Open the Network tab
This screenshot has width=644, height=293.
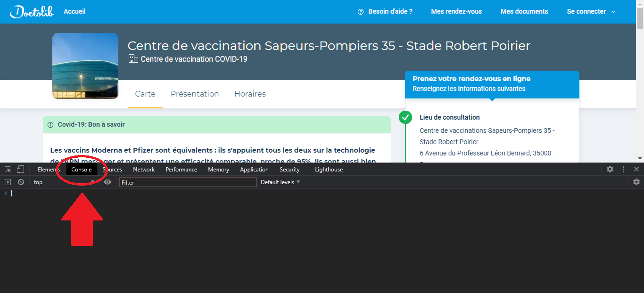click(144, 170)
